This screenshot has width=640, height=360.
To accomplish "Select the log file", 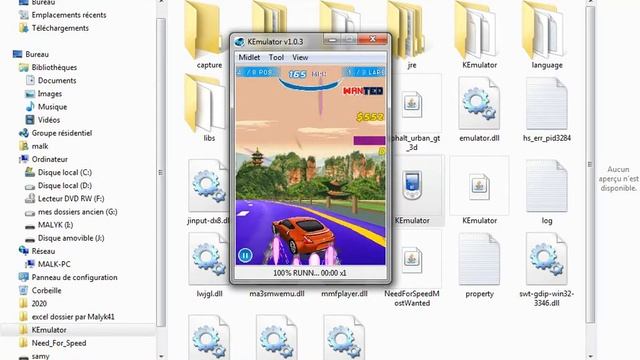I will [547, 192].
